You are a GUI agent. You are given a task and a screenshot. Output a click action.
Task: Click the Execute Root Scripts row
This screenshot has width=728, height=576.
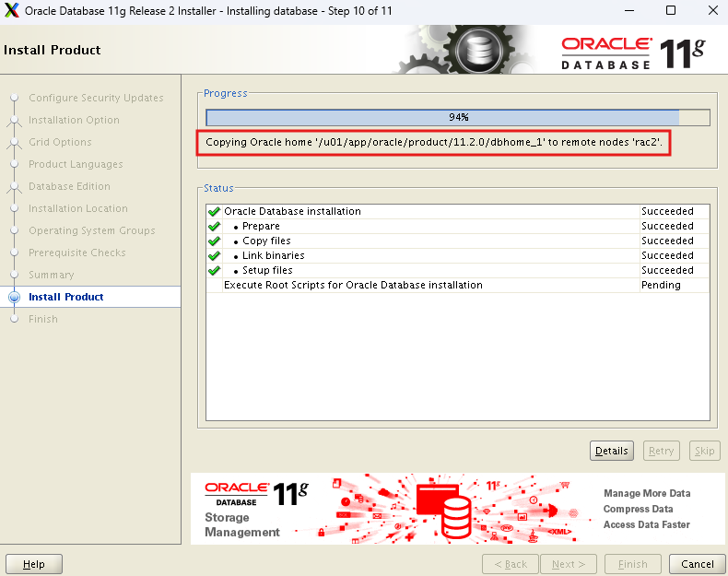[457, 286]
